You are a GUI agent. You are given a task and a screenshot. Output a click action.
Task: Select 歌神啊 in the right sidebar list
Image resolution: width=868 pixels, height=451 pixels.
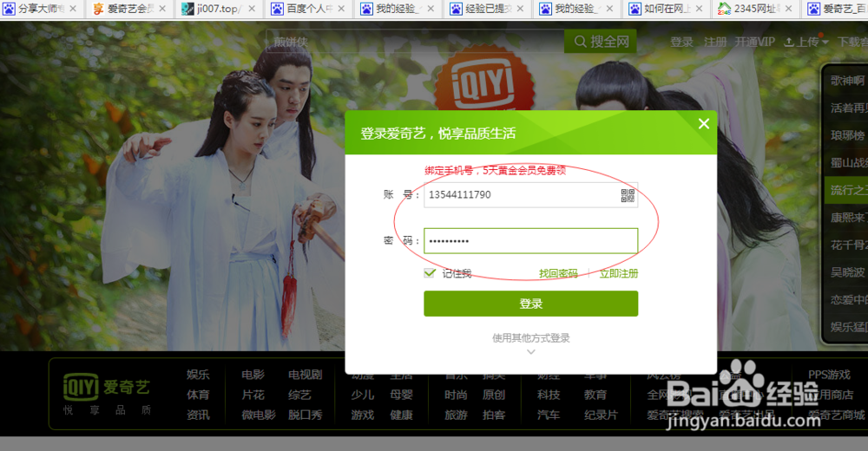(x=847, y=81)
